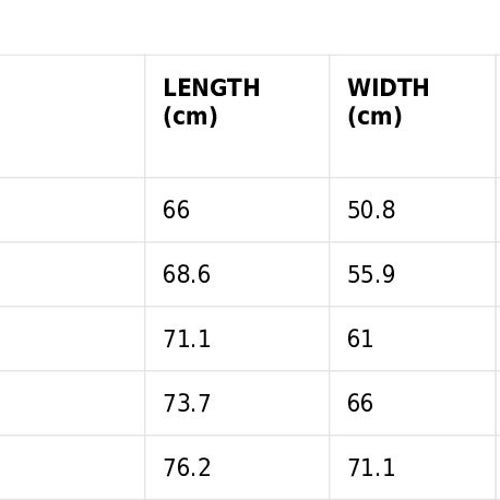Select the width cell showing 50.8
Image resolution: width=500 pixels, height=500 pixels.
412,210
